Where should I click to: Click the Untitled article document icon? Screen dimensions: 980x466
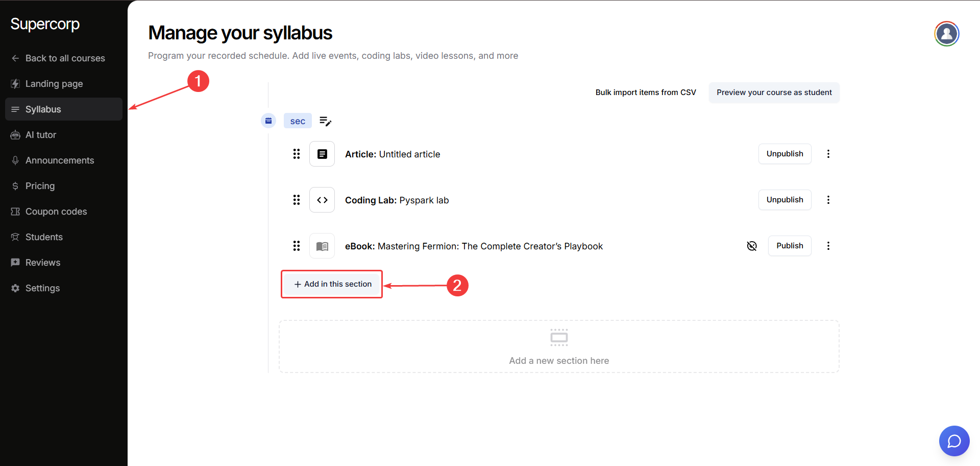322,154
